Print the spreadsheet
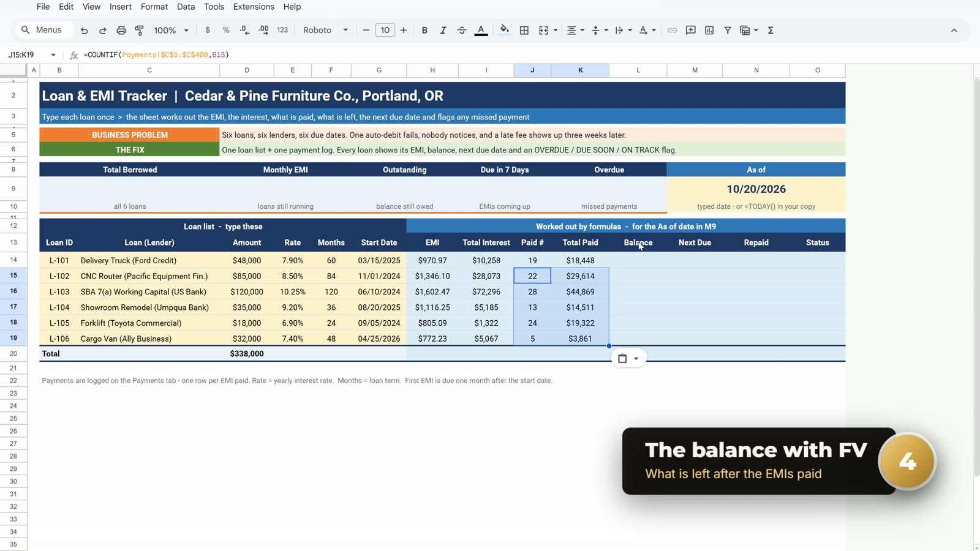This screenshot has height=551, width=980. [121, 30]
